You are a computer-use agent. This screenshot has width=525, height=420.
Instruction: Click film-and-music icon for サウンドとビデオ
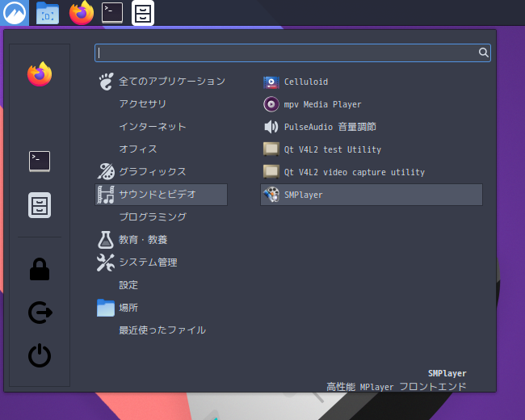coord(106,195)
